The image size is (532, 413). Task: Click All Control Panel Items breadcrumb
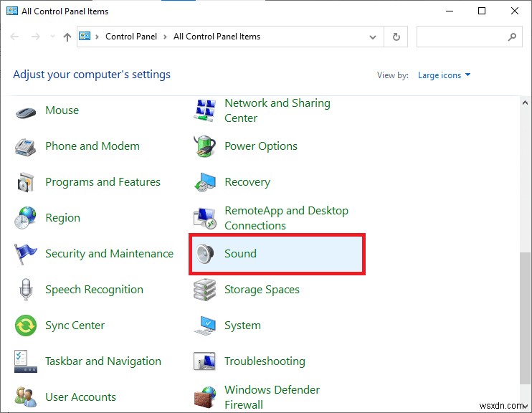(x=217, y=37)
